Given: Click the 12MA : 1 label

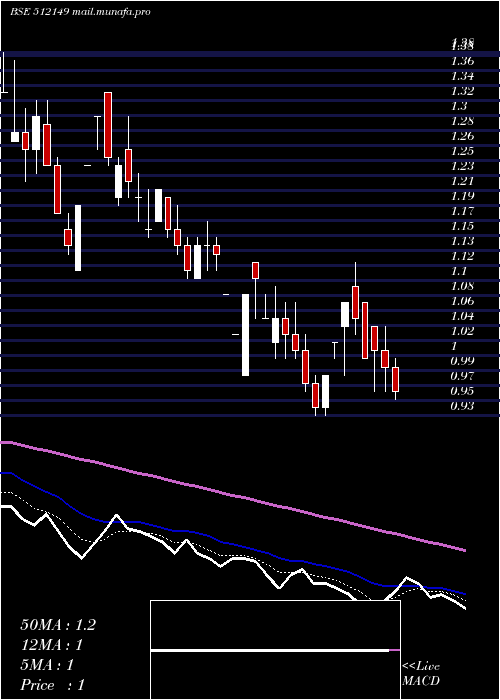Looking at the screenshot, I should click(x=52, y=645).
